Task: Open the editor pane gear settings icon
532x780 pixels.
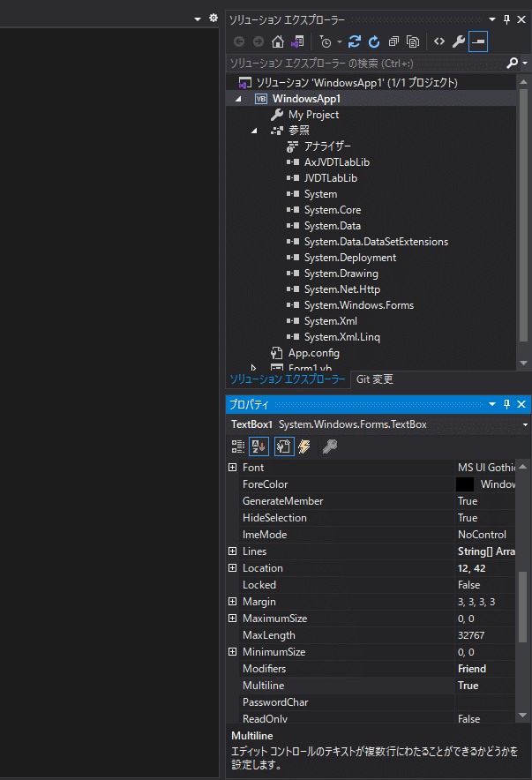Action: [x=214, y=18]
